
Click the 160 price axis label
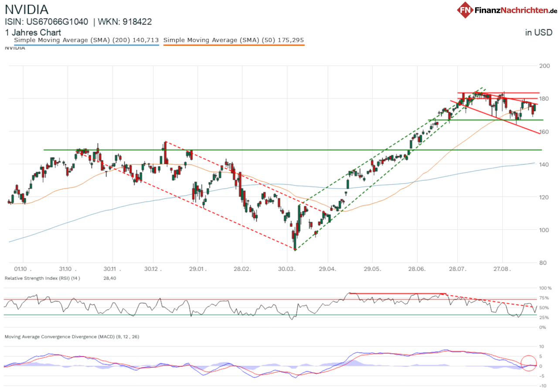click(x=544, y=132)
